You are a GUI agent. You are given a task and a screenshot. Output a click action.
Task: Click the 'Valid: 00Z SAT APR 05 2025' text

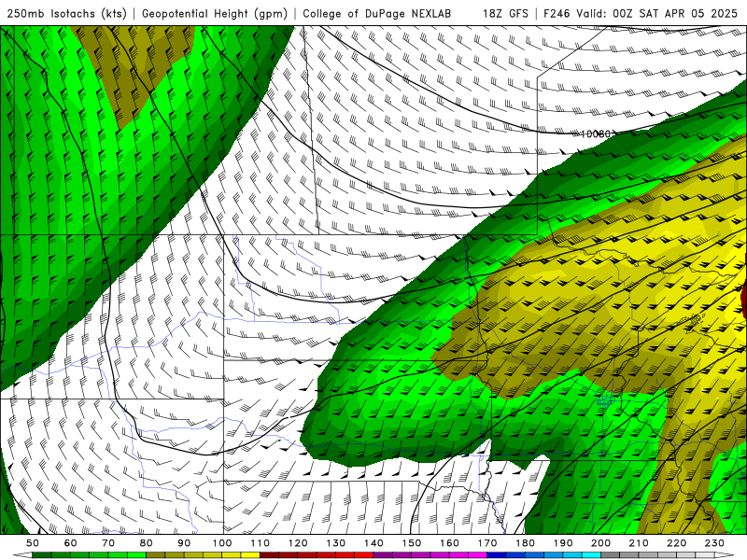(657, 13)
